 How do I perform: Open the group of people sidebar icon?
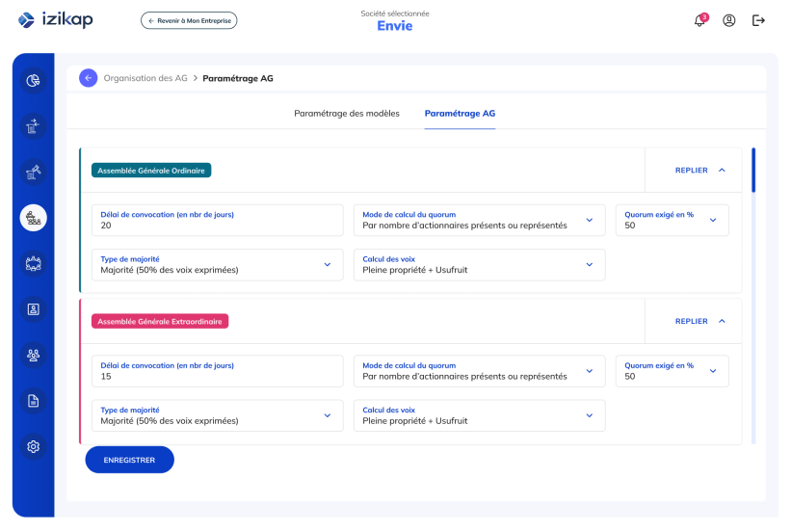[33, 355]
